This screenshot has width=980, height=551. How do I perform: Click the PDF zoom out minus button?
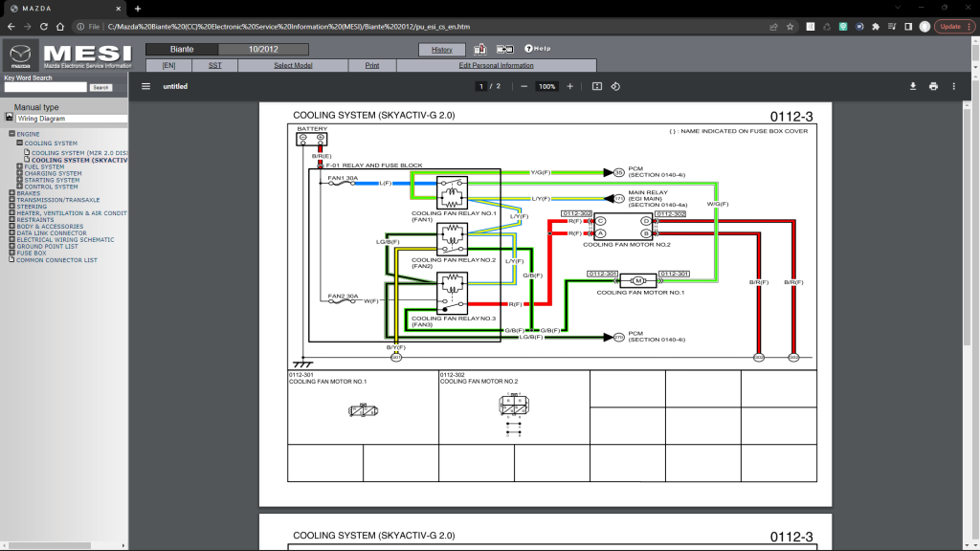coord(523,86)
